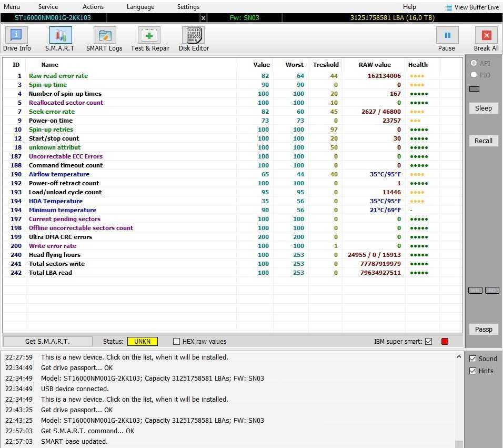Select Reallocated sector count row
503x448 pixels.
click(x=233, y=103)
